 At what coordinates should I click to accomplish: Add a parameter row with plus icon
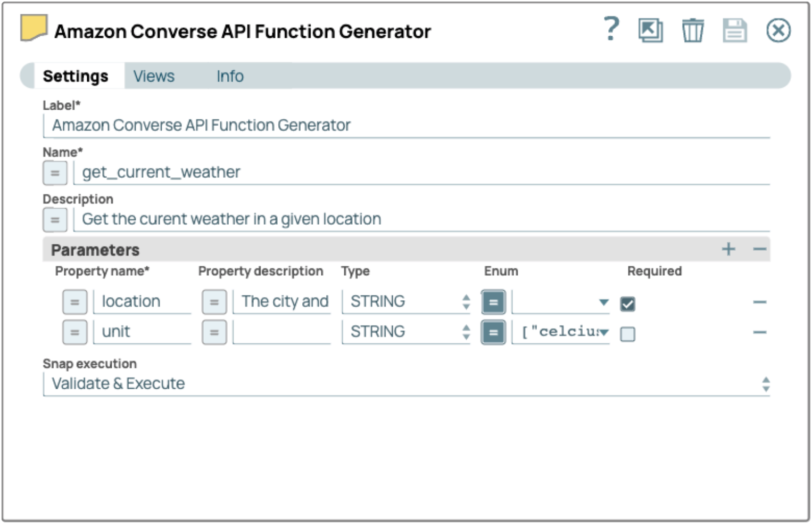(x=728, y=249)
